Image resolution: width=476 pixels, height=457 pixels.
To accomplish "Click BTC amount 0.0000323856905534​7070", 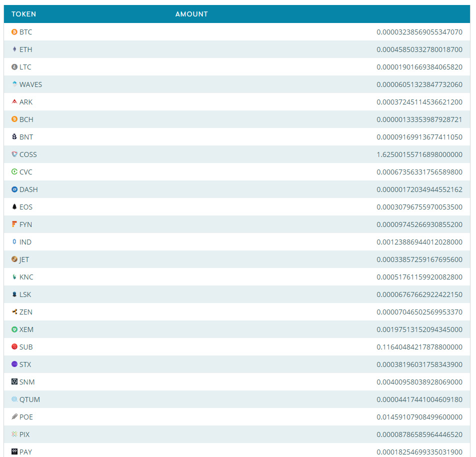I will 419,32.
